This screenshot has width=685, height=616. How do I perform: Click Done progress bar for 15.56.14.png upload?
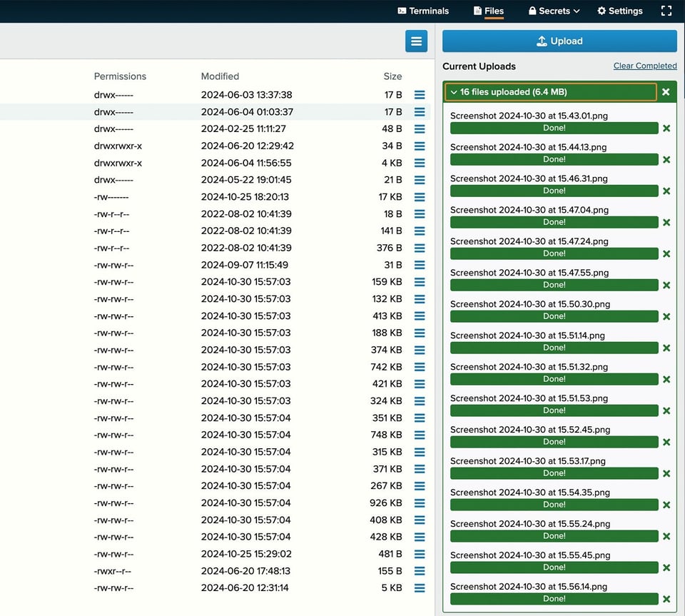[x=554, y=599]
